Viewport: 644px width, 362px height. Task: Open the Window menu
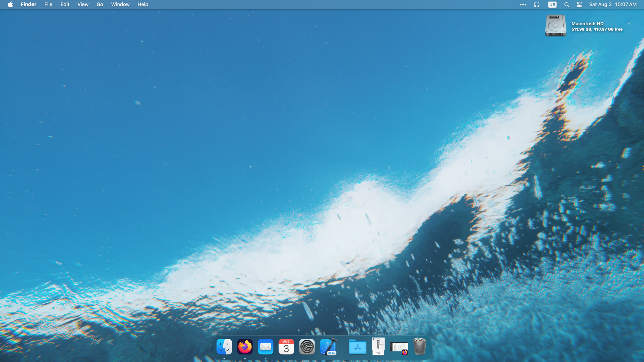[x=120, y=5]
